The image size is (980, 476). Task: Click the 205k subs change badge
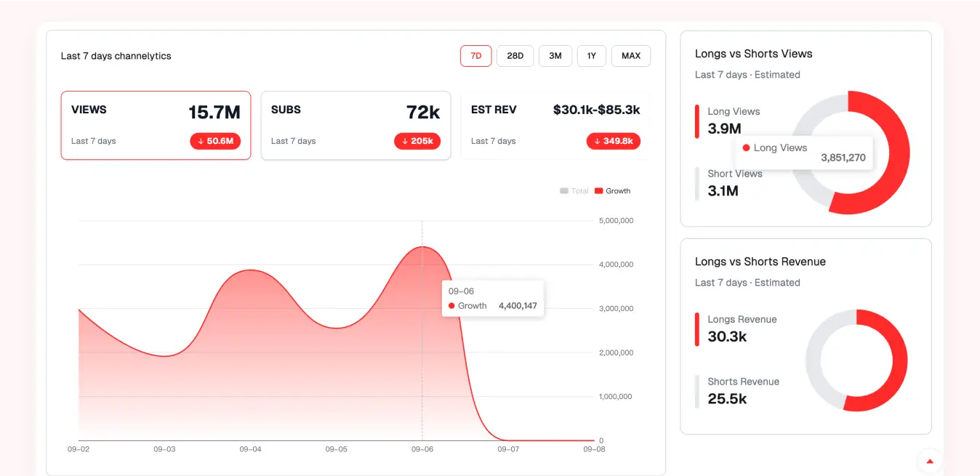point(417,141)
